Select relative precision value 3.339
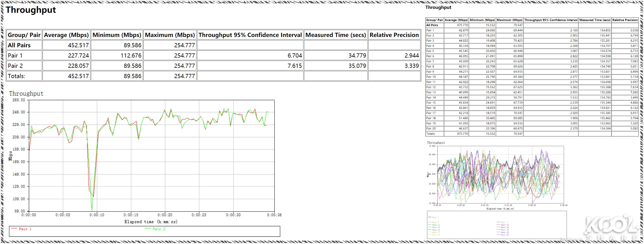 pyautogui.click(x=412, y=66)
